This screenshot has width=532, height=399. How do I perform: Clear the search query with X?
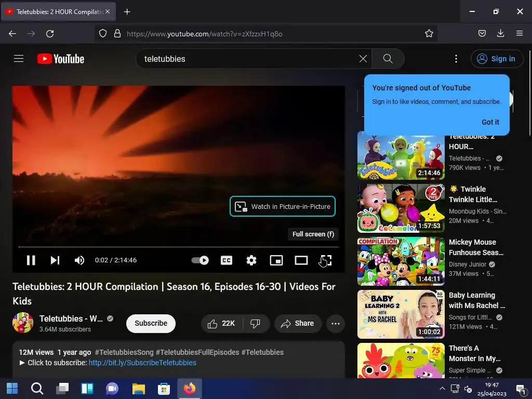[x=363, y=59]
